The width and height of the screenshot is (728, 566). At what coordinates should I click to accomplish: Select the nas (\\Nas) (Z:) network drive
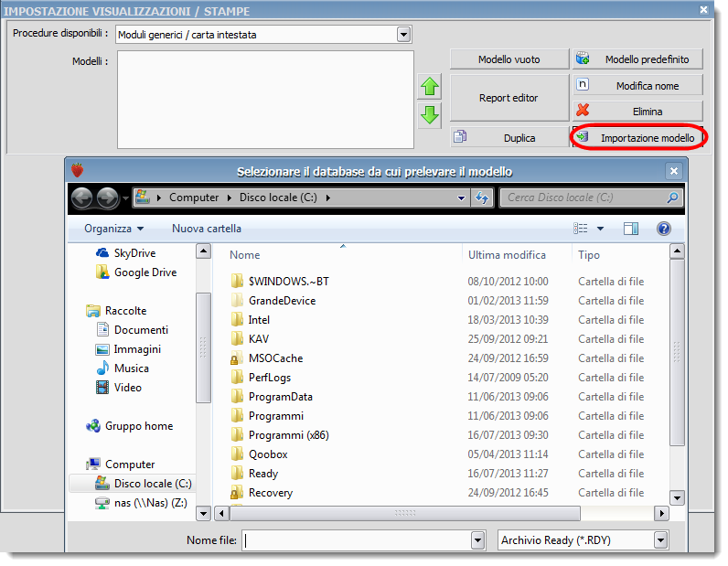point(141,503)
